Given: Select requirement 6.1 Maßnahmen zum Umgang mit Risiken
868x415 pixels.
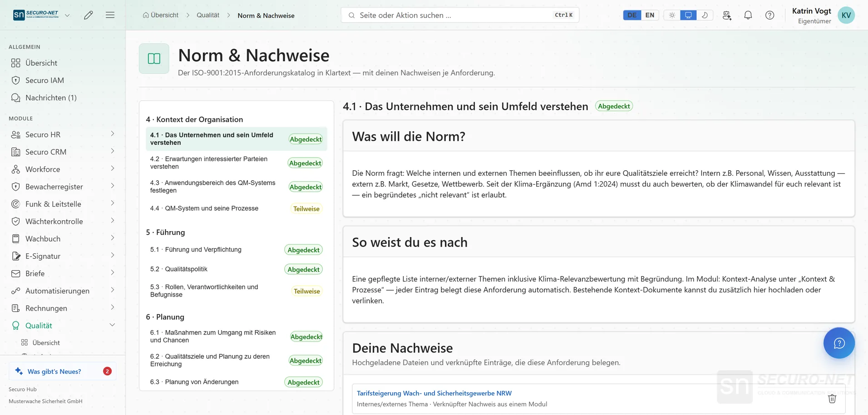Looking at the screenshot, I should pyautogui.click(x=236, y=336).
